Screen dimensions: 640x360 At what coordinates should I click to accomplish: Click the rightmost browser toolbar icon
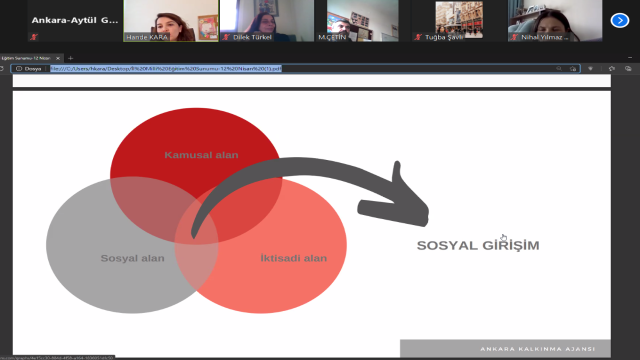tap(628, 69)
